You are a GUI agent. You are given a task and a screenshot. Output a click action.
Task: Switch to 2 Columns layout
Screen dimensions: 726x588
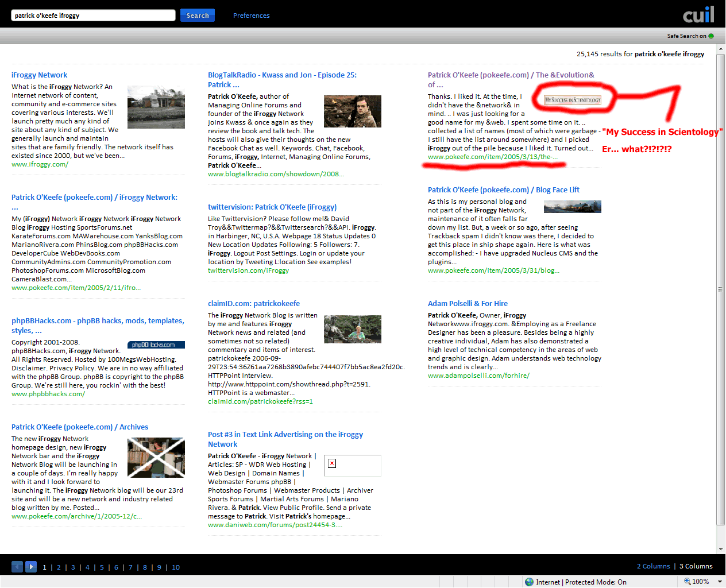[x=653, y=566]
